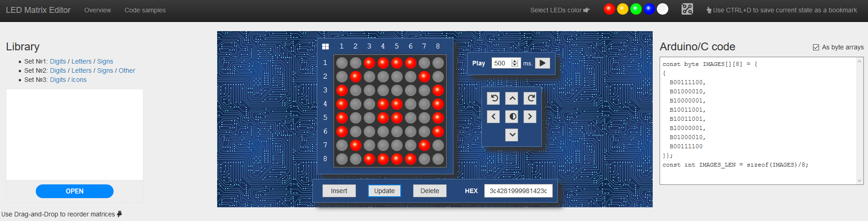The image size is (868, 221).
Task: Open Set №1 Letters link
Action: tap(82, 61)
